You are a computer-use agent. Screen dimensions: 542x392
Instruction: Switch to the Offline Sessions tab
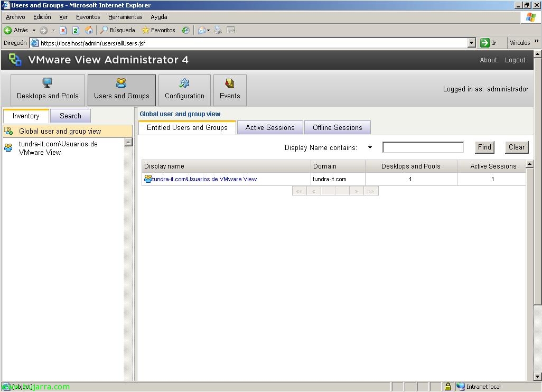(338, 127)
